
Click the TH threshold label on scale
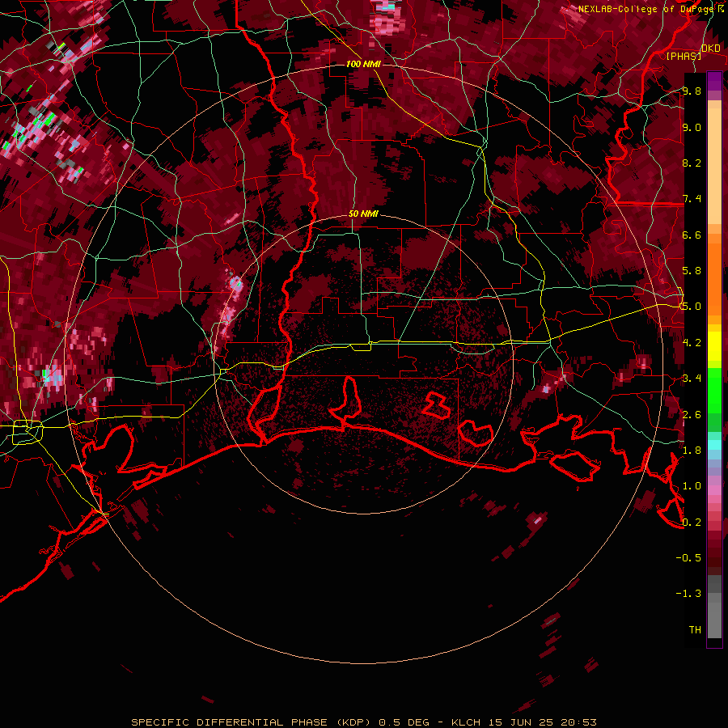695,630
